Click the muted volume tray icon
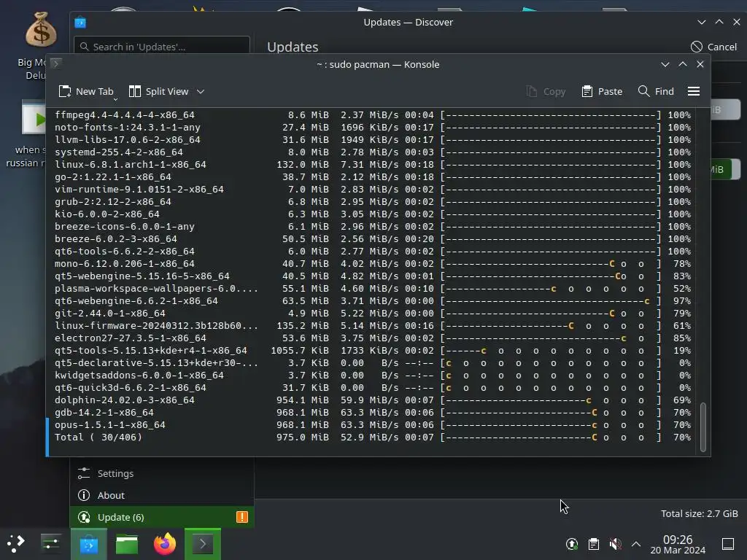Image resolution: width=747 pixels, height=560 pixels. tap(615, 543)
